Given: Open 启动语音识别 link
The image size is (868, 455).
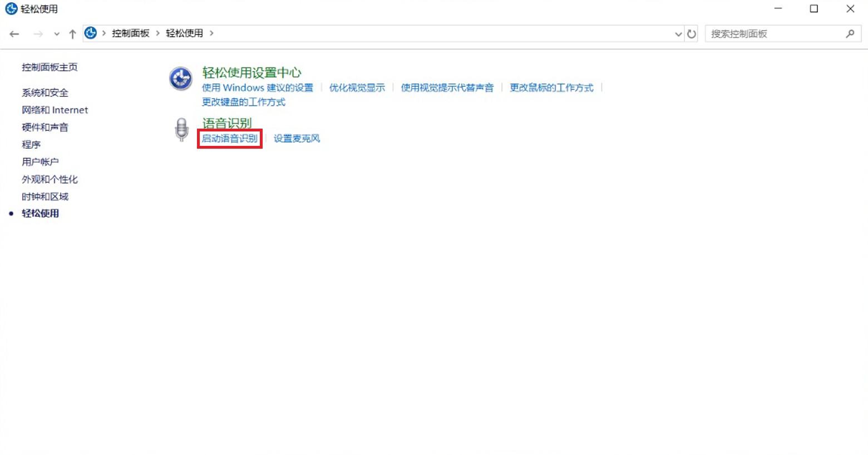Looking at the screenshot, I should point(229,138).
